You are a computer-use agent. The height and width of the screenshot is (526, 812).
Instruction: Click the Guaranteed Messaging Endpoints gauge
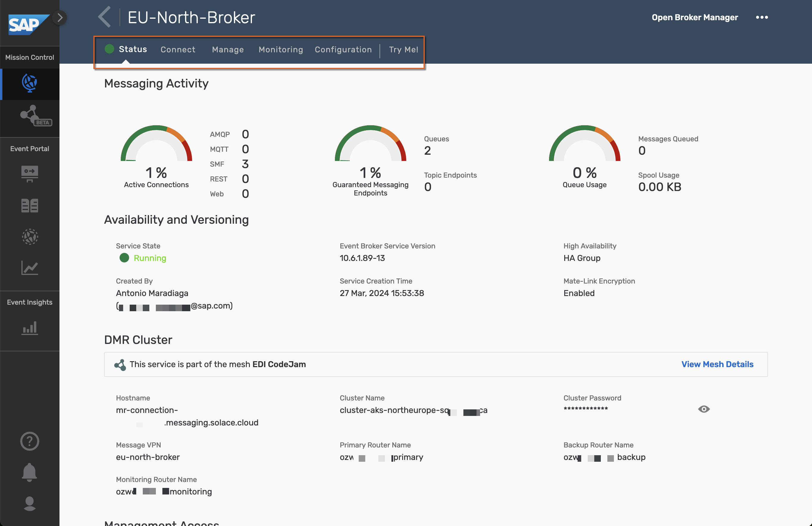pos(371,143)
